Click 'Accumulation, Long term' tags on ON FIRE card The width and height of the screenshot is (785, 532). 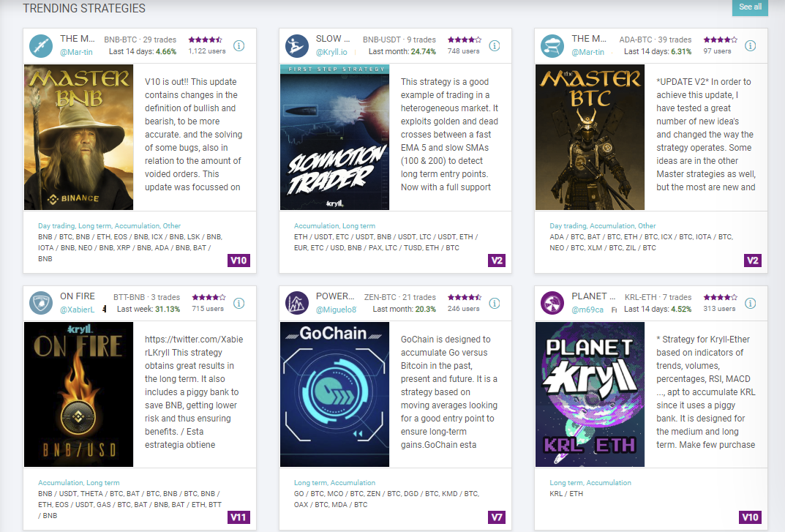(78, 483)
